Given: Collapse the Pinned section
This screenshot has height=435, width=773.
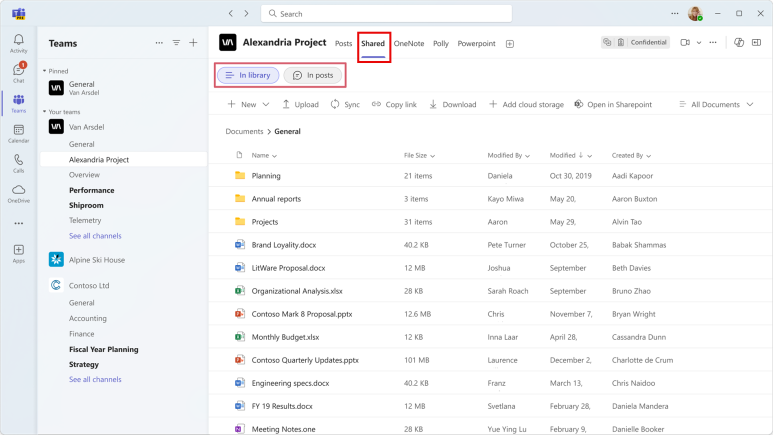Looking at the screenshot, I should pyautogui.click(x=44, y=71).
